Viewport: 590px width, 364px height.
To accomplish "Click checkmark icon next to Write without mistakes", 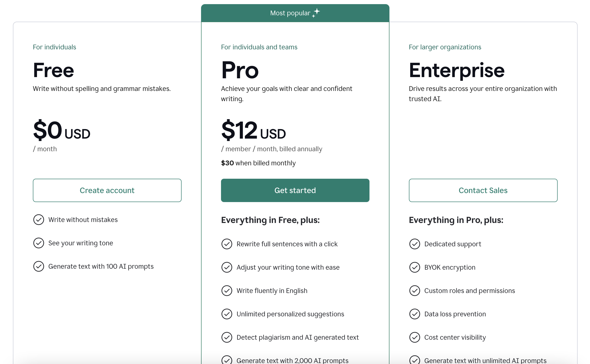I will click(39, 220).
